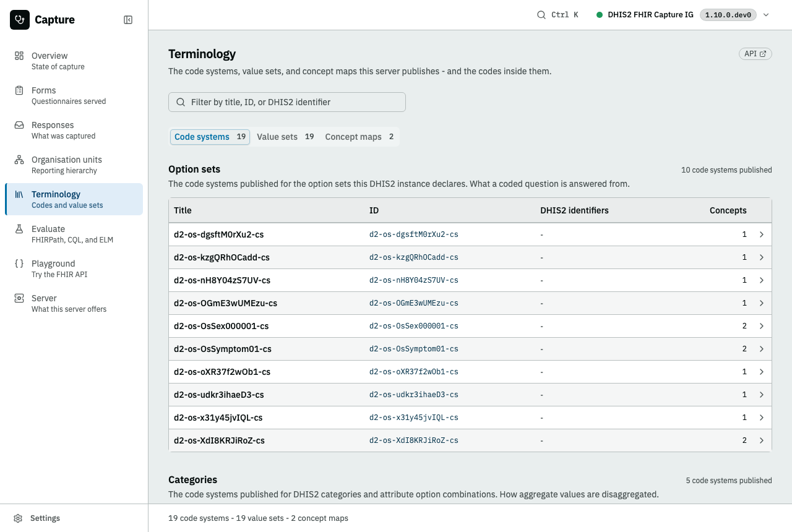
Task: Click the Responses inbox icon
Action: click(x=19, y=125)
